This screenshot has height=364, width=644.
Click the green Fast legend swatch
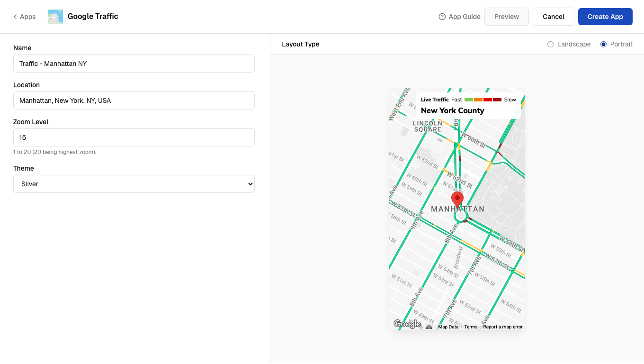469,100
